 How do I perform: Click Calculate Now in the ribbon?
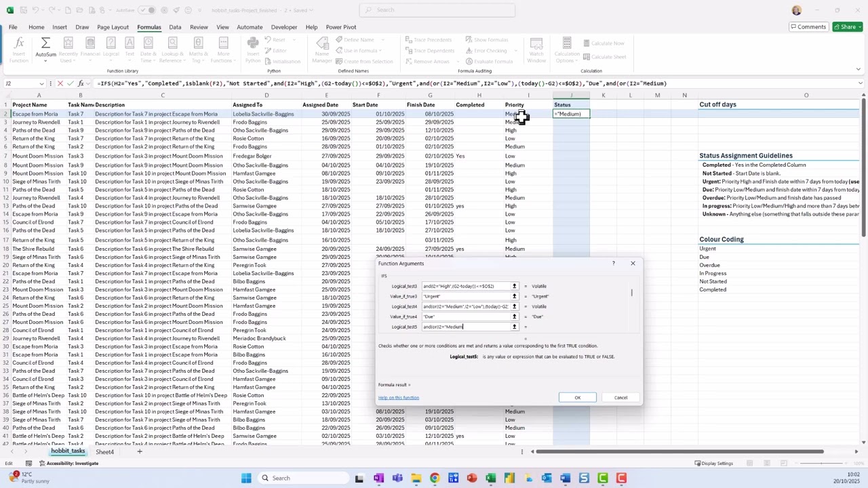pyautogui.click(x=604, y=43)
